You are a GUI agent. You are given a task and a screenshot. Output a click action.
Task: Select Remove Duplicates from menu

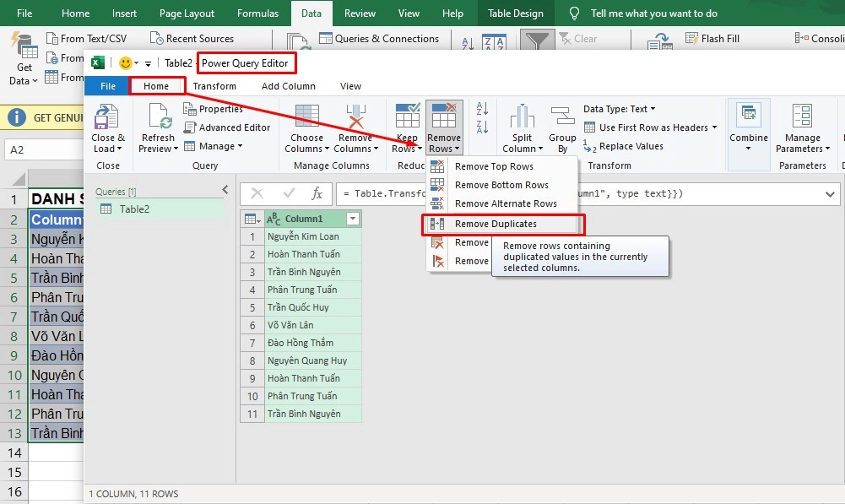click(x=496, y=224)
